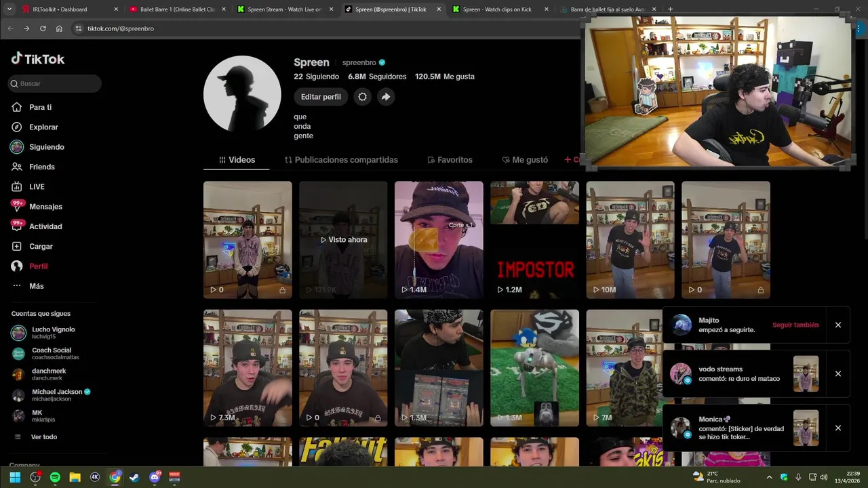Open site information icon in address bar
868x488 pixels.
coord(79,28)
